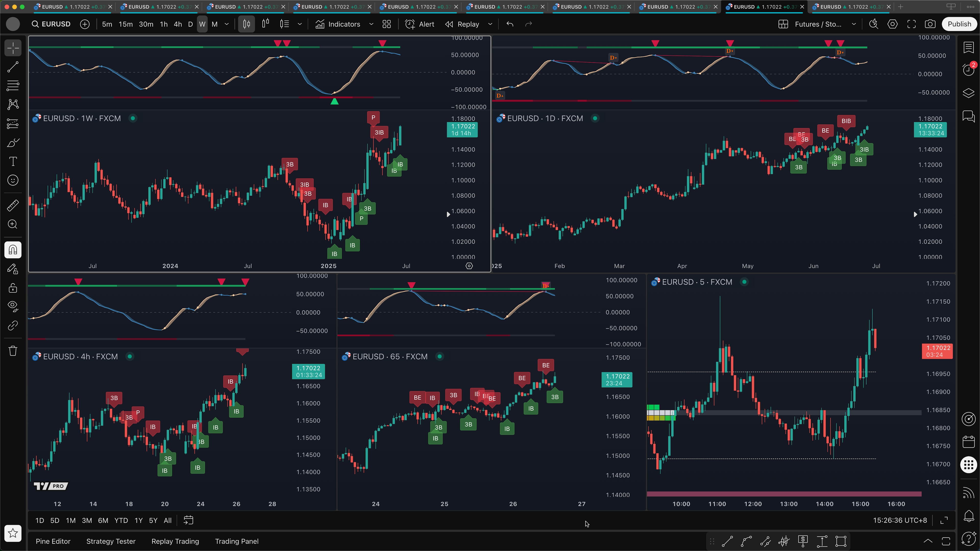This screenshot has width=980, height=551.
Task: Open the watchlist panel
Action: pyautogui.click(x=969, y=47)
